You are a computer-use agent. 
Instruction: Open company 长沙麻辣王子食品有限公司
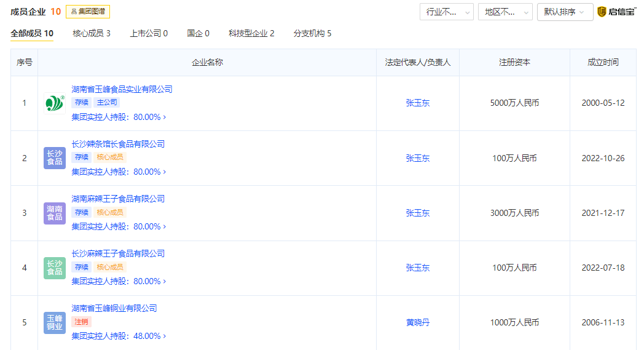pos(118,253)
